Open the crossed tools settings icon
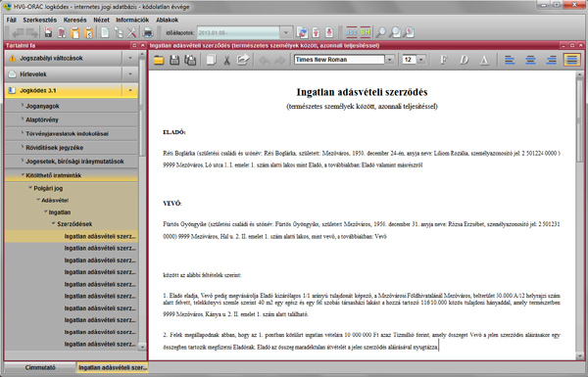The height and width of the screenshot is (377, 588). [x=131, y=32]
